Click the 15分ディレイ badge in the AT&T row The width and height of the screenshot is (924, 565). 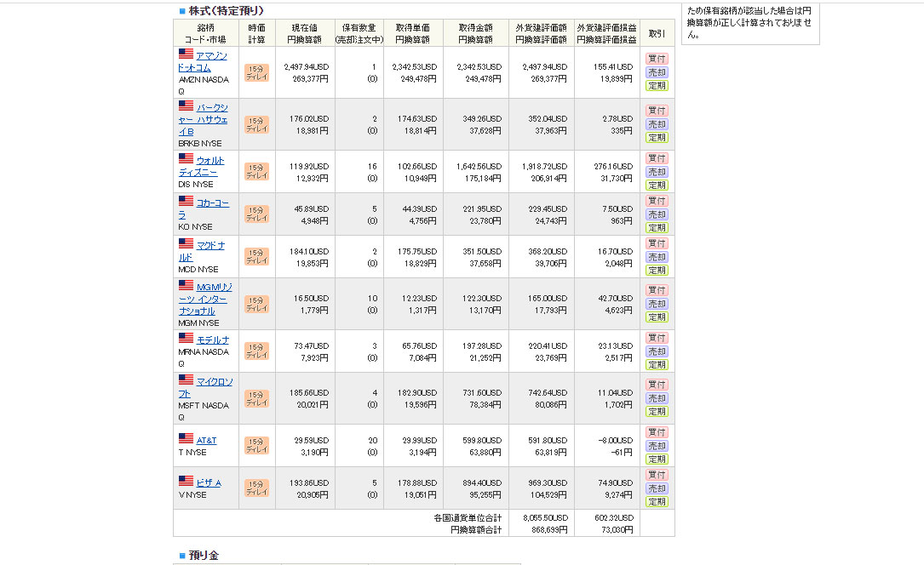(257, 446)
